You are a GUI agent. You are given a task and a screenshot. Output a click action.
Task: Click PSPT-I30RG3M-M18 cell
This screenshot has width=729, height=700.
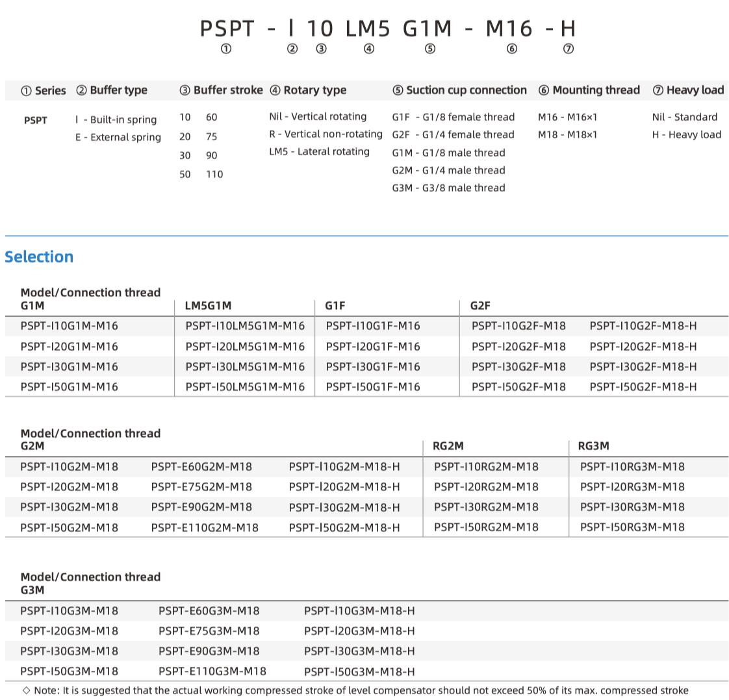tap(632, 507)
